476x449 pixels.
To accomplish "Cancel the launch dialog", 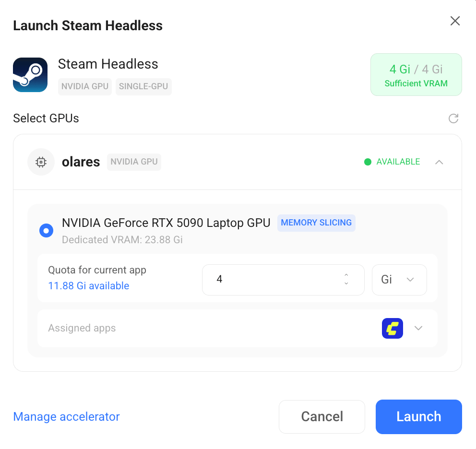I will tap(322, 416).
